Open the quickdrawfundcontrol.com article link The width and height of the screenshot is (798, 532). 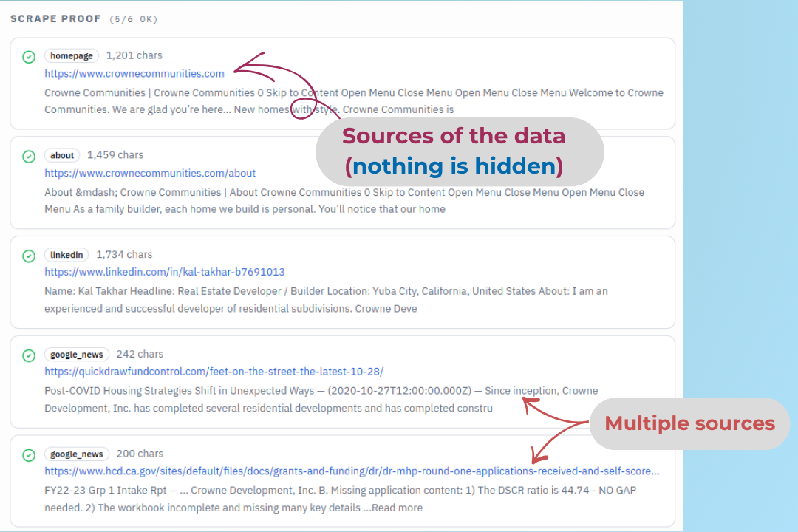click(214, 372)
